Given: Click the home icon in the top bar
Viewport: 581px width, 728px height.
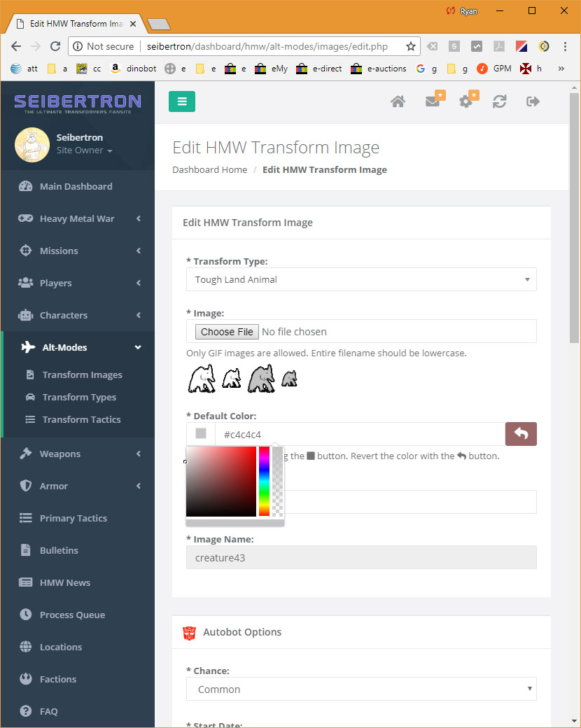Looking at the screenshot, I should pos(398,101).
